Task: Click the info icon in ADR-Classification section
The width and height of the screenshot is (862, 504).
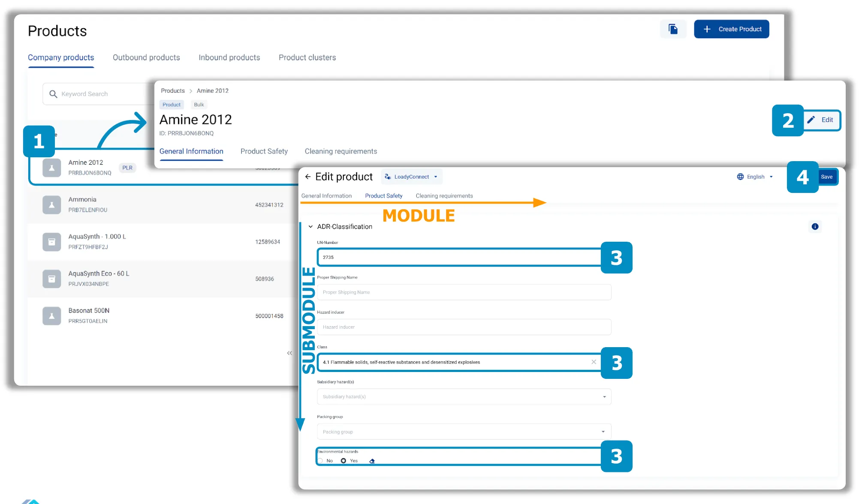Action: click(815, 227)
